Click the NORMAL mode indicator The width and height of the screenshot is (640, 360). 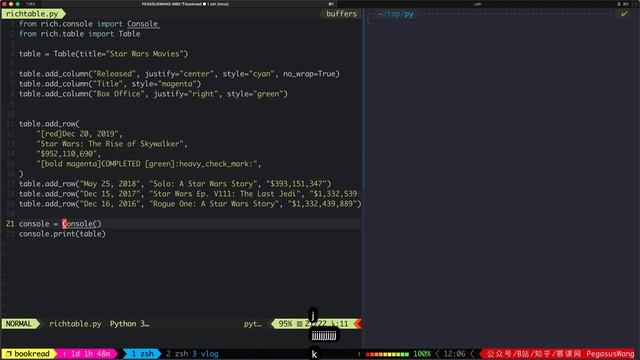point(19,324)
